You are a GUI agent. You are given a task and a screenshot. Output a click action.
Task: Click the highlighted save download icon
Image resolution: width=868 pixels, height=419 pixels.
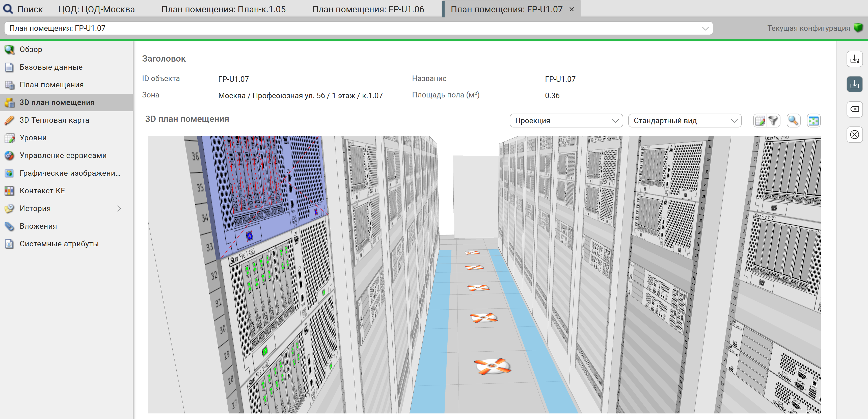click(855, 84)
